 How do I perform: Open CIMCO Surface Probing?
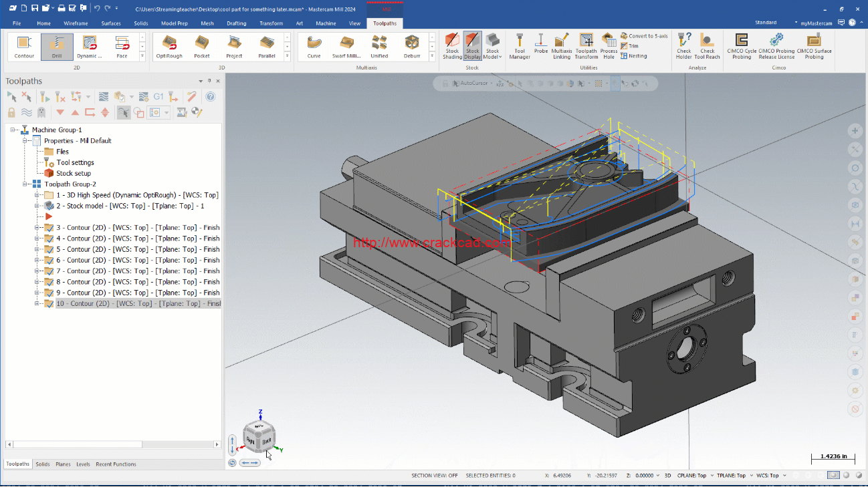point(814,46)
